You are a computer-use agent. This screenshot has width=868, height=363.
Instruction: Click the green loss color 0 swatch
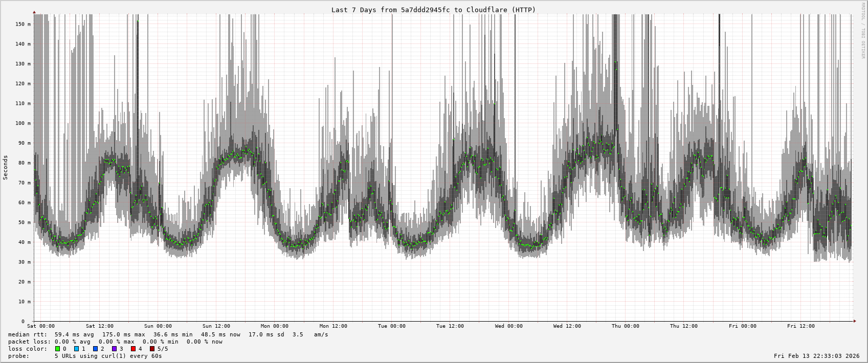58,349
